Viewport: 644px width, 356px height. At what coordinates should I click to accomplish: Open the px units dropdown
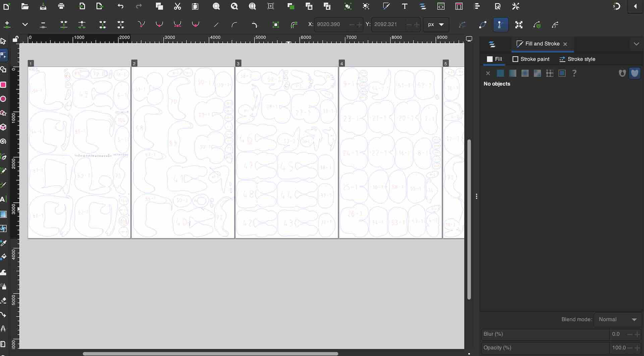click(436, 25)
